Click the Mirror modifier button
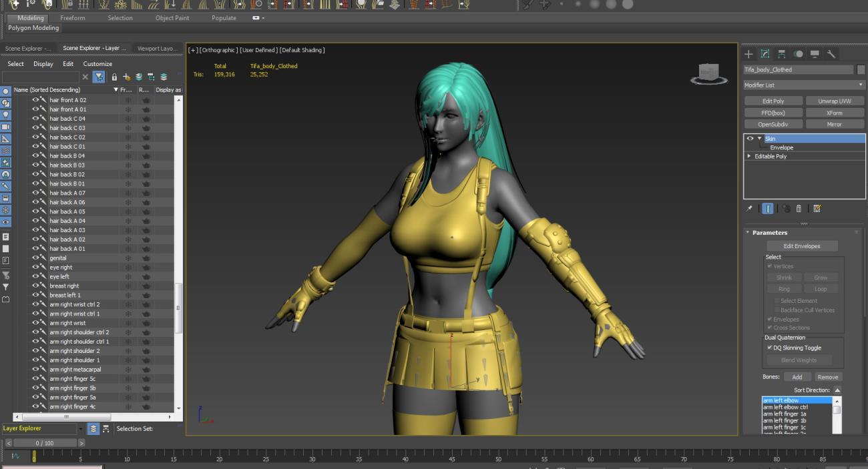 (835, 124)
